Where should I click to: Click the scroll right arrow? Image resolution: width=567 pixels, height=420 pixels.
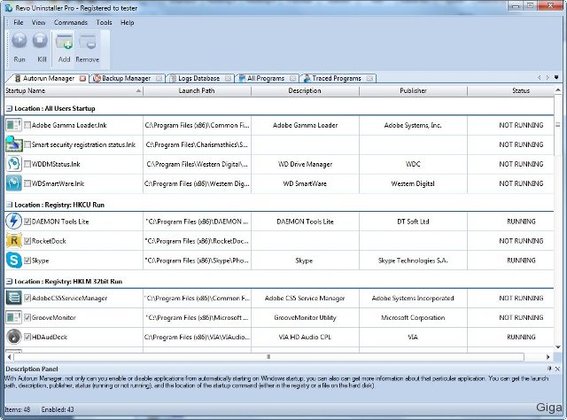click(x=548, y=357)
